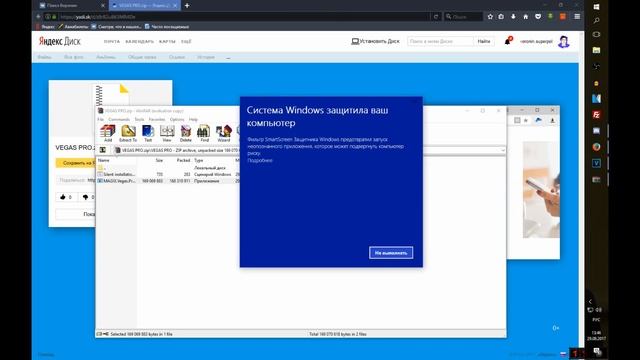Open WinRAR Favorites menu
This screenshot has width=640, height=360.
(157, 119)
